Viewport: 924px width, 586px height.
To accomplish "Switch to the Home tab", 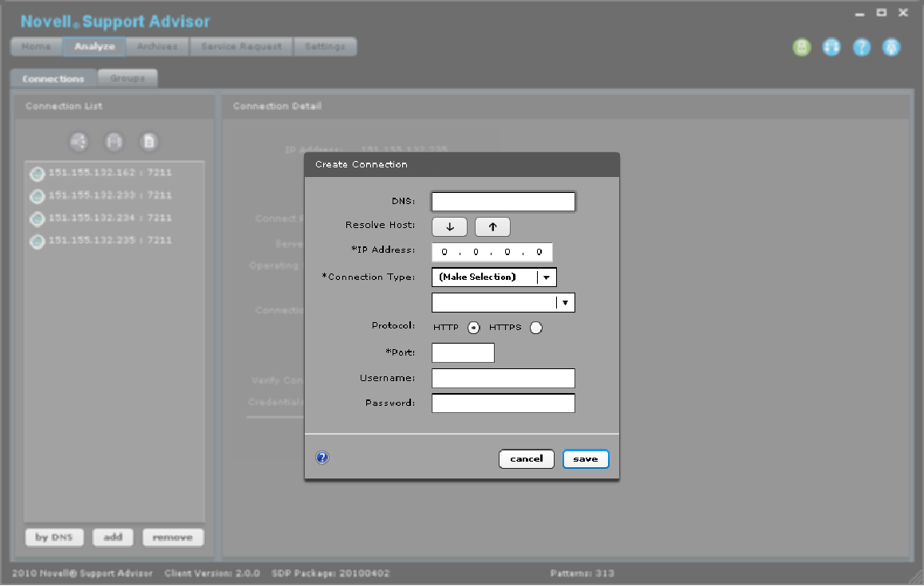I will [36, 46].
